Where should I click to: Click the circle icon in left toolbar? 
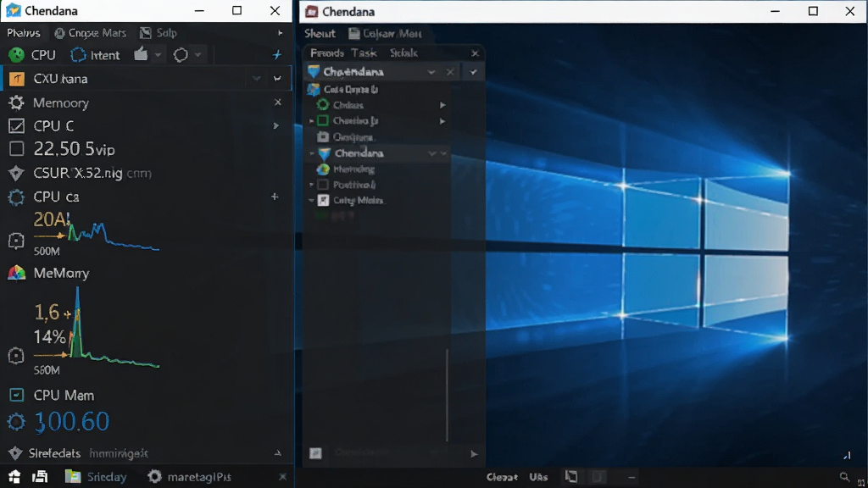coord(181,55)
